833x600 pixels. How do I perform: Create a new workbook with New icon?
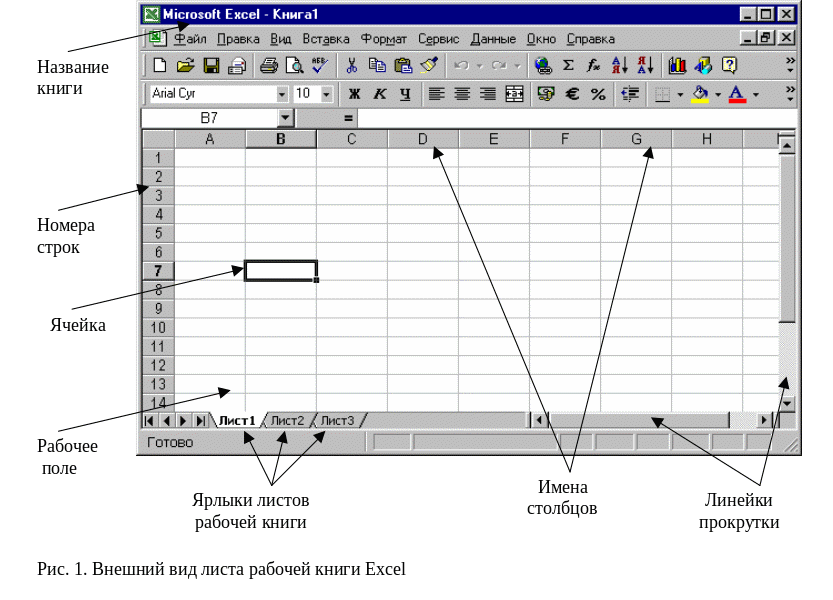[x=159, y=65]
